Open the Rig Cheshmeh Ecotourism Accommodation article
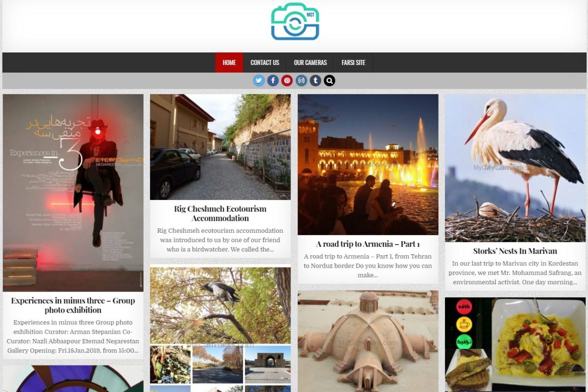 (x=220, y=214)
